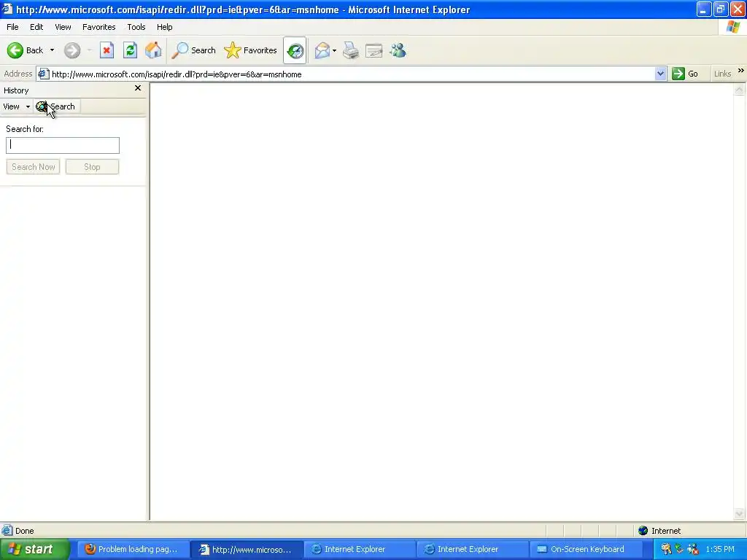Click the History Search button
The width and height of the screenshot is (747, 560).
56,106
